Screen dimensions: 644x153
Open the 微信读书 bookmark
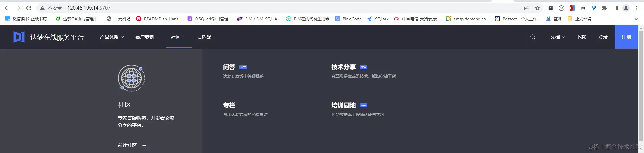pyautogui.click(x=28, y=19)
